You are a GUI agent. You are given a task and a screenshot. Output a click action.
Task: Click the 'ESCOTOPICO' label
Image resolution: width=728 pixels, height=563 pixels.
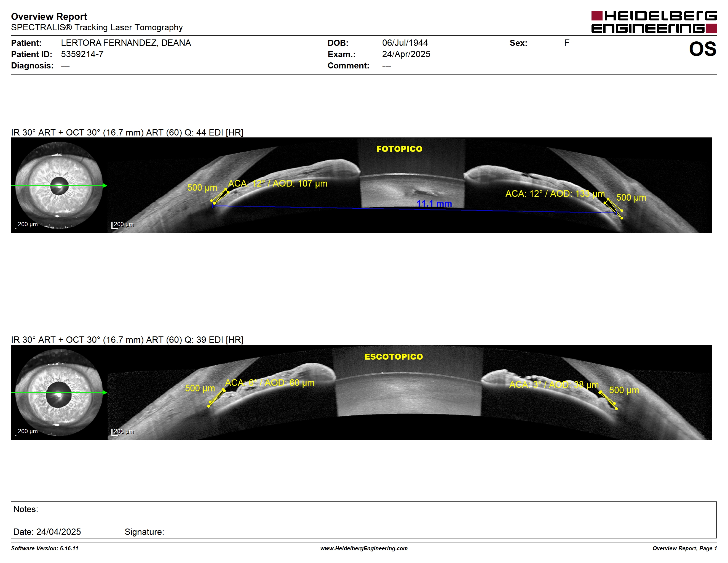[x=393, y=357]
